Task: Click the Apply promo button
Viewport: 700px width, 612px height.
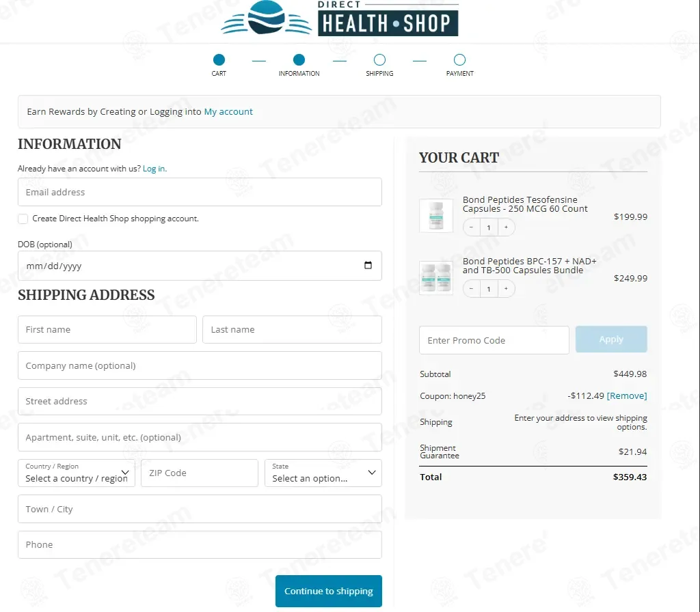Action: click(x=611, y=339)
